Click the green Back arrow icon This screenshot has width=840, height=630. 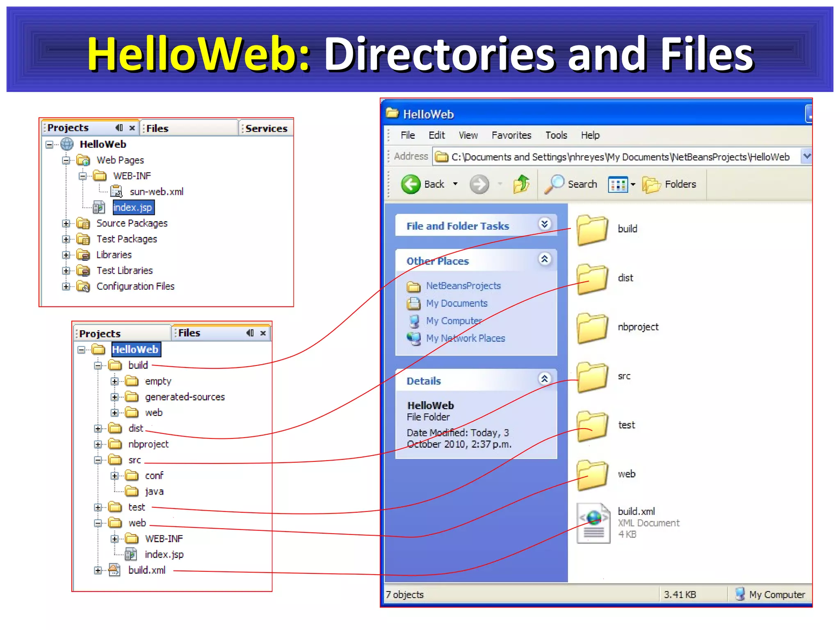[411, 184]
